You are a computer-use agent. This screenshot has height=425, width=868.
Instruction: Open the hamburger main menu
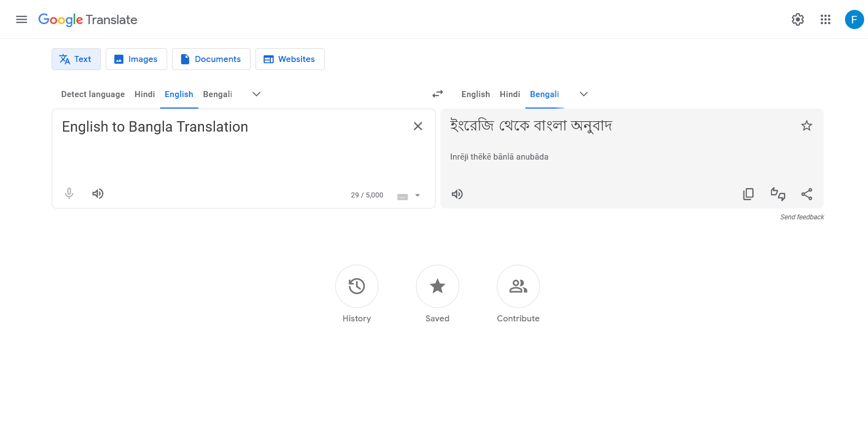point(21,20)
